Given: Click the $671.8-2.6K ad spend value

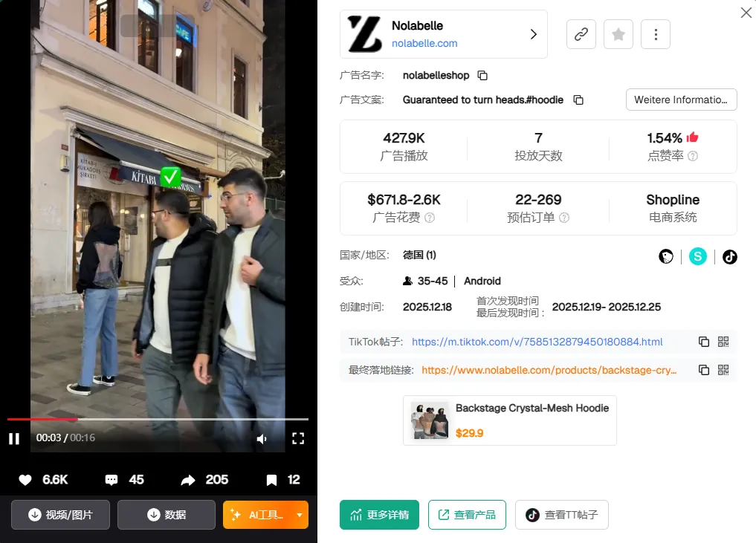Looking at the screenshot, I should point(404,200).
